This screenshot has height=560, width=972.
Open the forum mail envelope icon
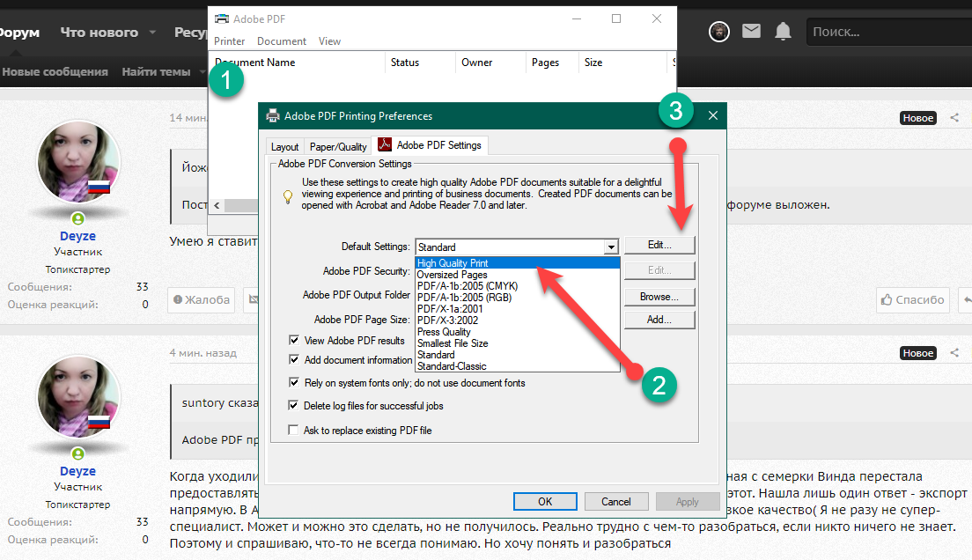click(x=751, y=31)
